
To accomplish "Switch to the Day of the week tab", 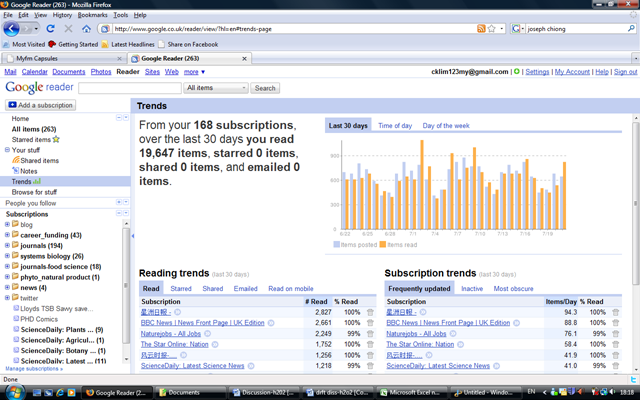I will coord(446,126).
